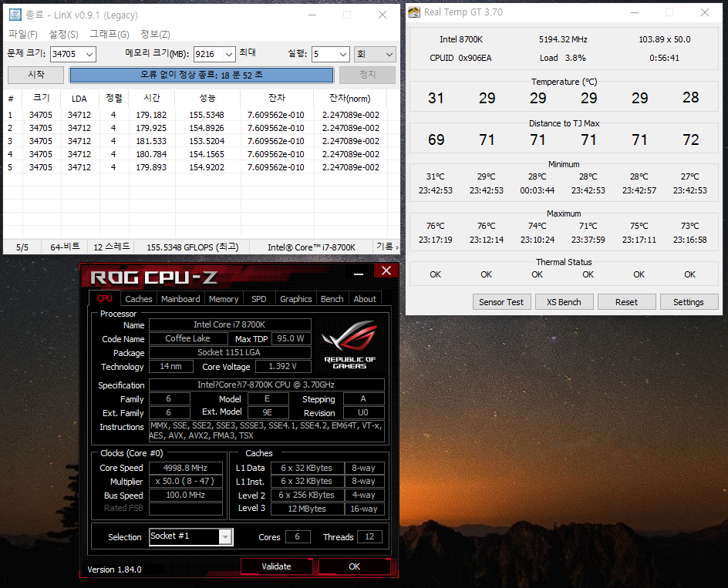Select LinX result row with time 181.533
Image resolution: width=728 pixels, height=588 pixels.
[x=195, y=140]
